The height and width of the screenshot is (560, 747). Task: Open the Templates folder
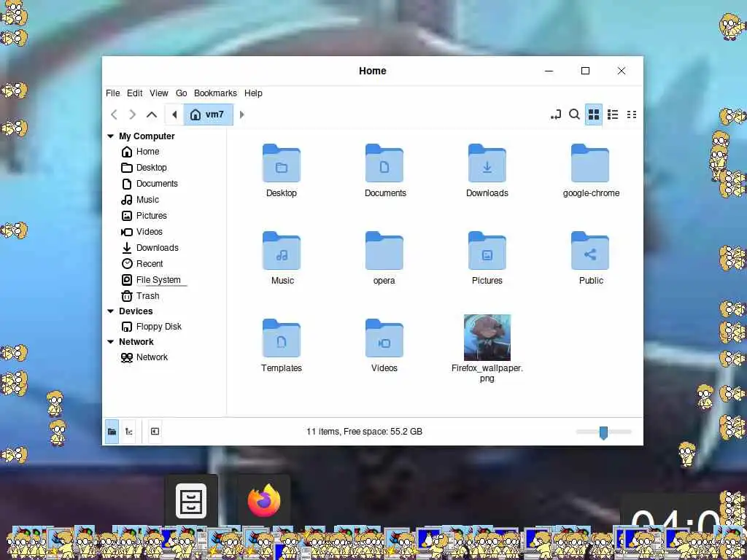click(281, 338)
